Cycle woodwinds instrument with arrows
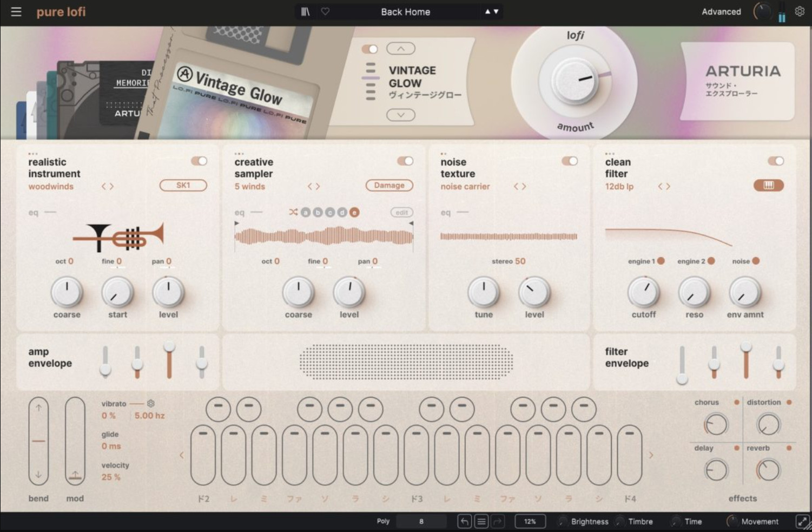The image size is (812, 532). click(108, 186)
